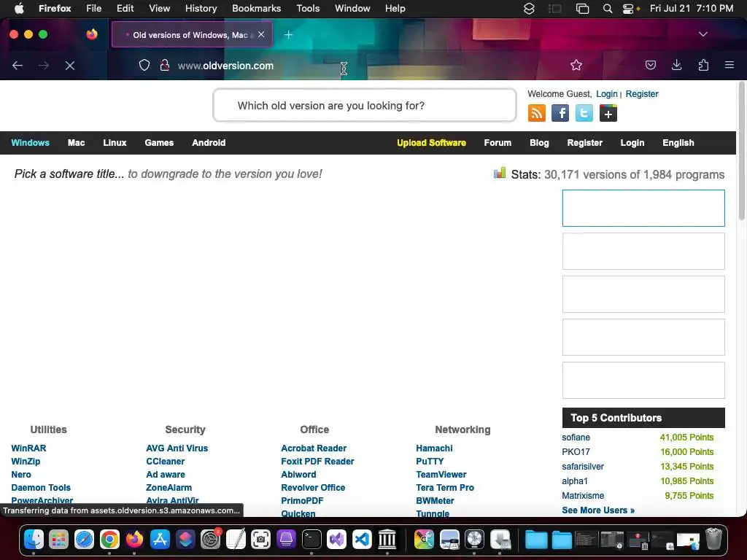Image resolution: width=747 pixels, height=560 pixels.
Task: Select the Windows category tab
Action: coord(30,143)
